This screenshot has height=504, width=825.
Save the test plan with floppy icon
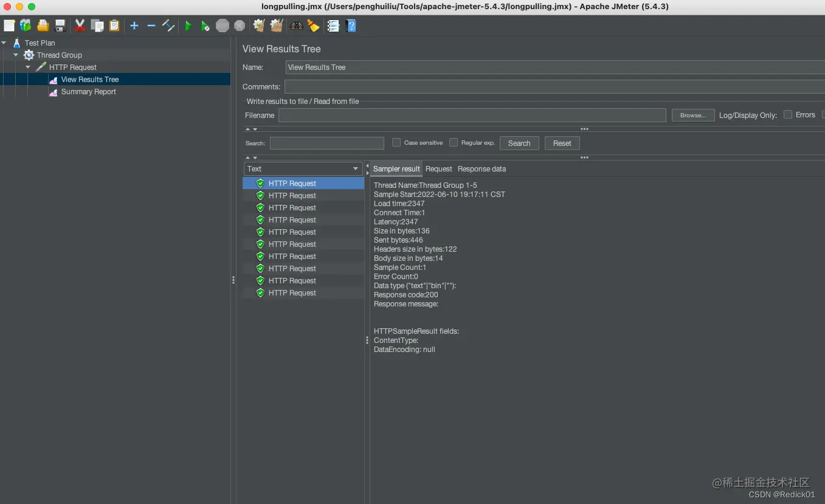coord(60,26)
